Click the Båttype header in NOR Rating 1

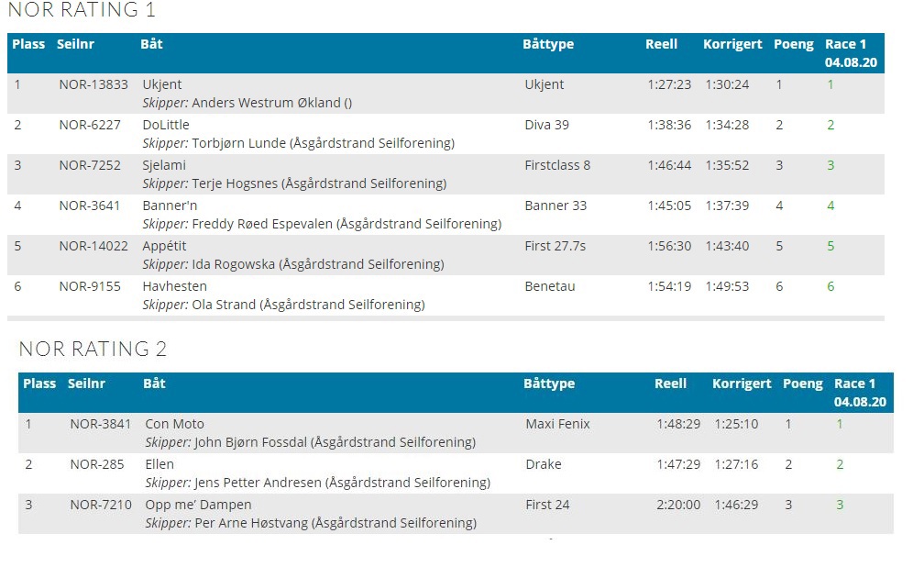coord(547,44)
